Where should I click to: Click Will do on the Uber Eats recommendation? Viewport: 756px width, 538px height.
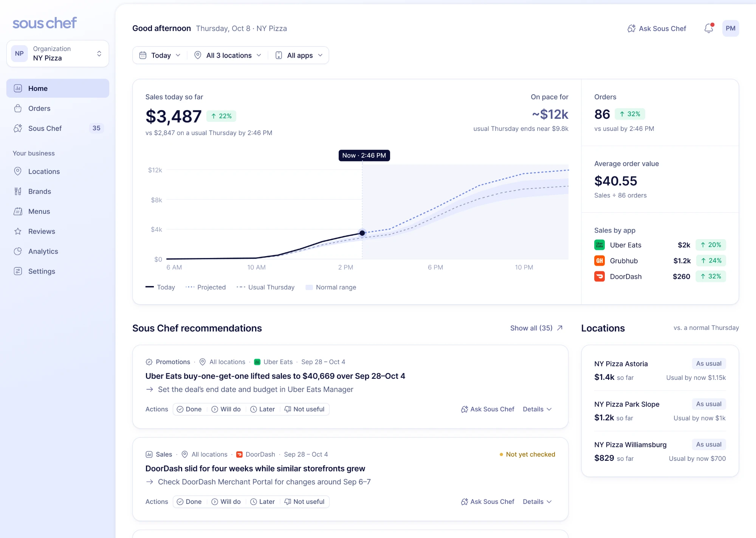226,409
